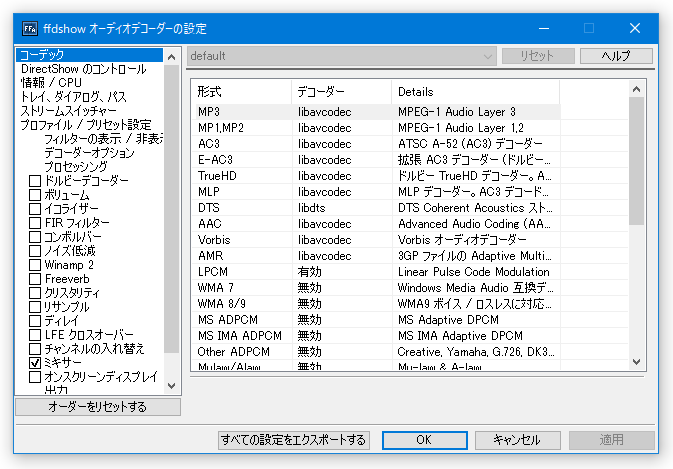Enable the イコライザー checkbox
The width and height of the screenshot is (673, 469).
click(35, 209)
